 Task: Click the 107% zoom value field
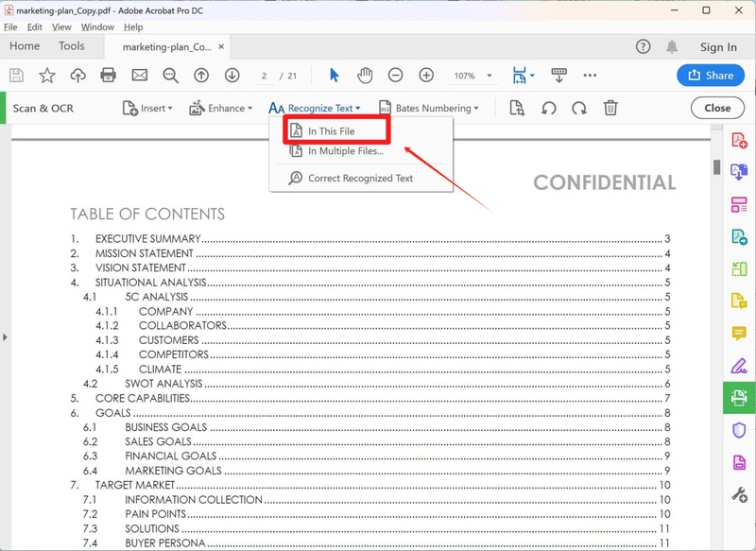coord(464,76)
